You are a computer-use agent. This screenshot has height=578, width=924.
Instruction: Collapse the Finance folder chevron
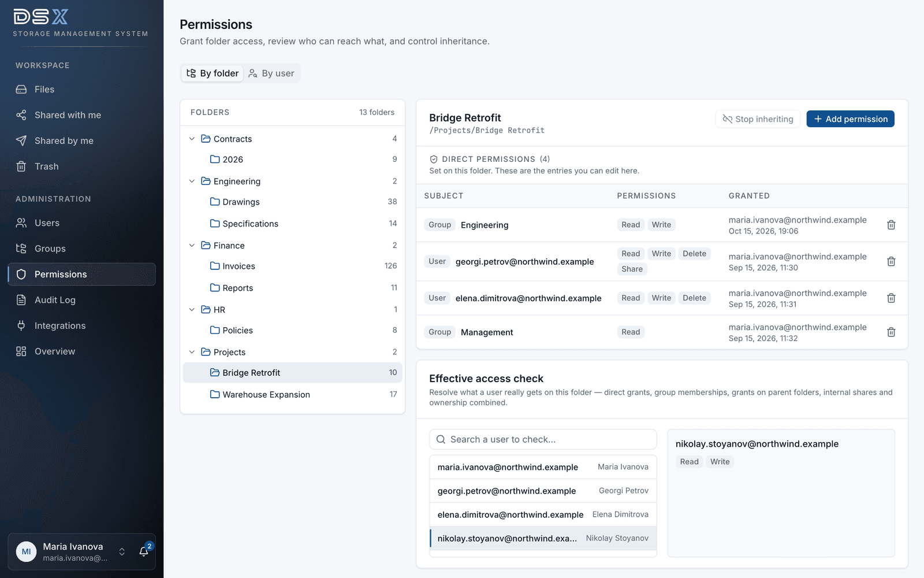[x=192, y=245]
